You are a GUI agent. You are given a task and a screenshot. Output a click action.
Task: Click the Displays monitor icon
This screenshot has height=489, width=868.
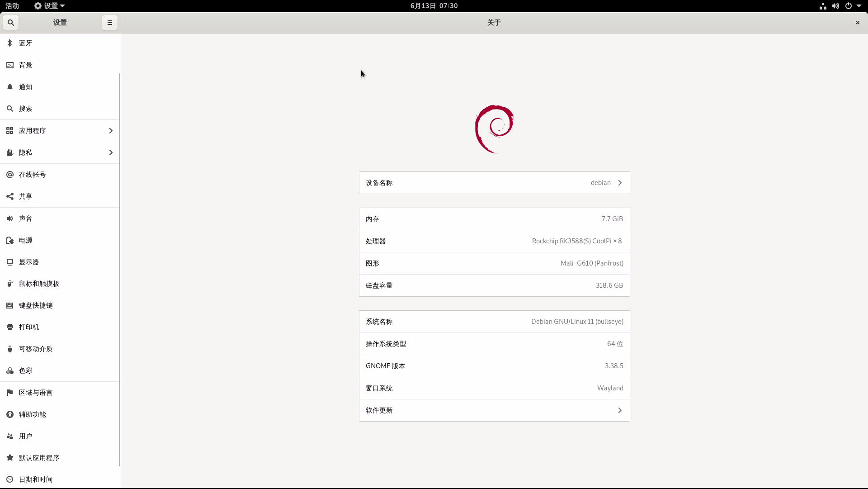(10, 262)
